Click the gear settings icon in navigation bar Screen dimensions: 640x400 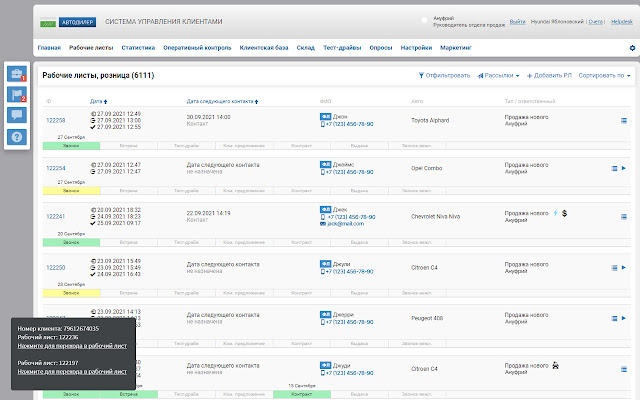pos(632,48)
